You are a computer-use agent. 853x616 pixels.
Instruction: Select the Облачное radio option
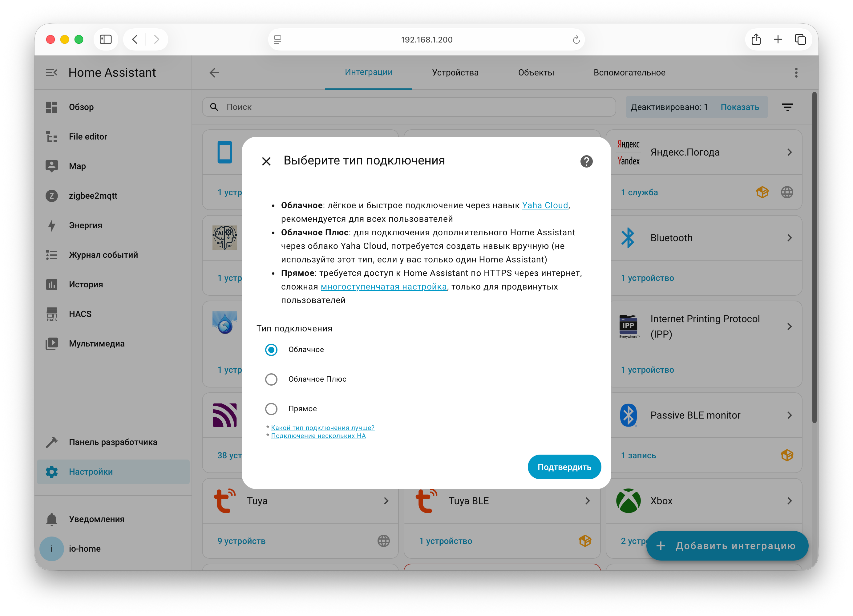coord(271,350)
